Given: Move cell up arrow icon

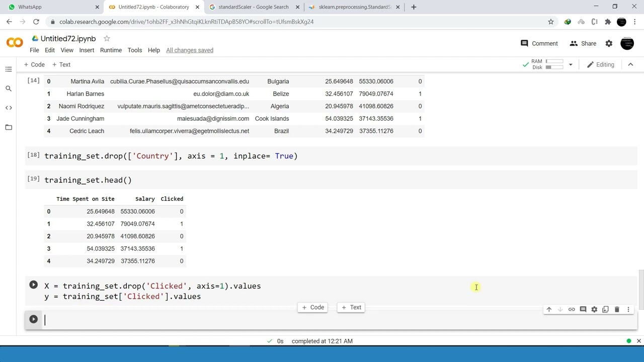Looking at the screenshot, I should click(x=549, y=309).
